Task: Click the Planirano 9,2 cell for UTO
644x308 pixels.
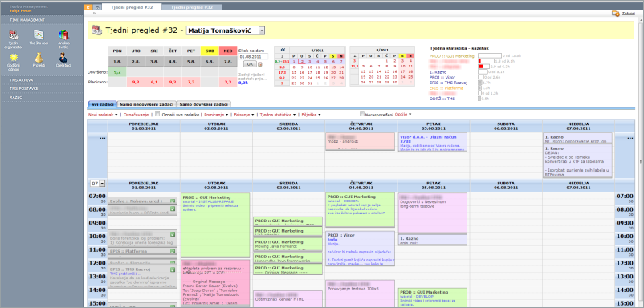Action: coord(136,82)
